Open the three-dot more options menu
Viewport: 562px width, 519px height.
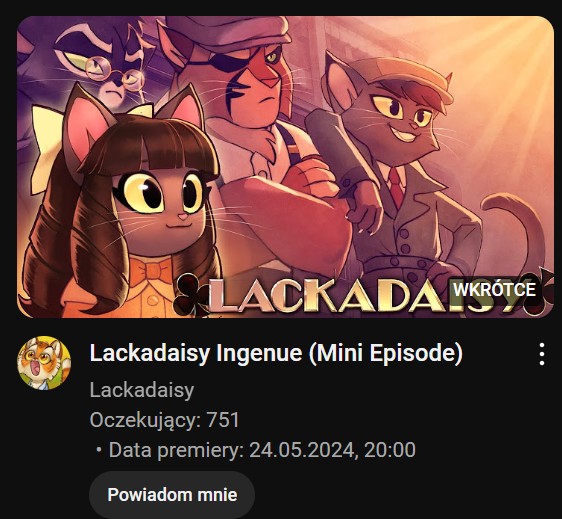point(542,354)
